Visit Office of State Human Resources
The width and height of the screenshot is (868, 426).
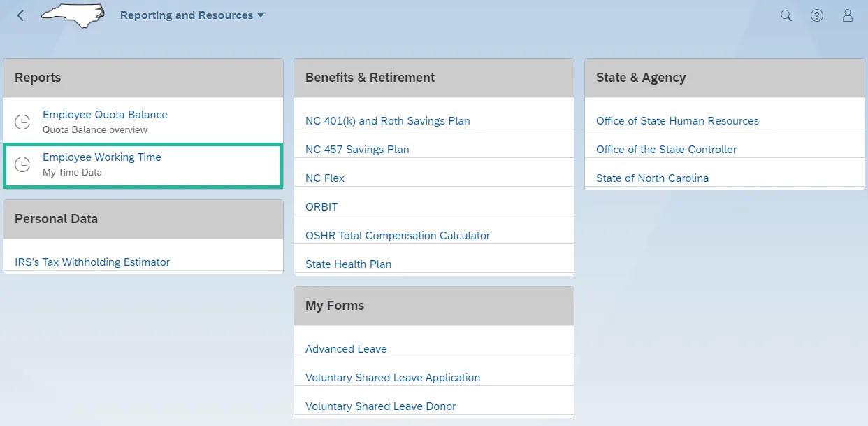click(677, 121)
